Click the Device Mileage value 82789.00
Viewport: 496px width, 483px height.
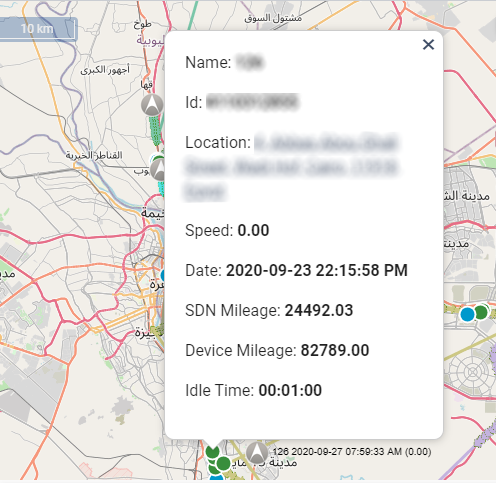point(335,350)
